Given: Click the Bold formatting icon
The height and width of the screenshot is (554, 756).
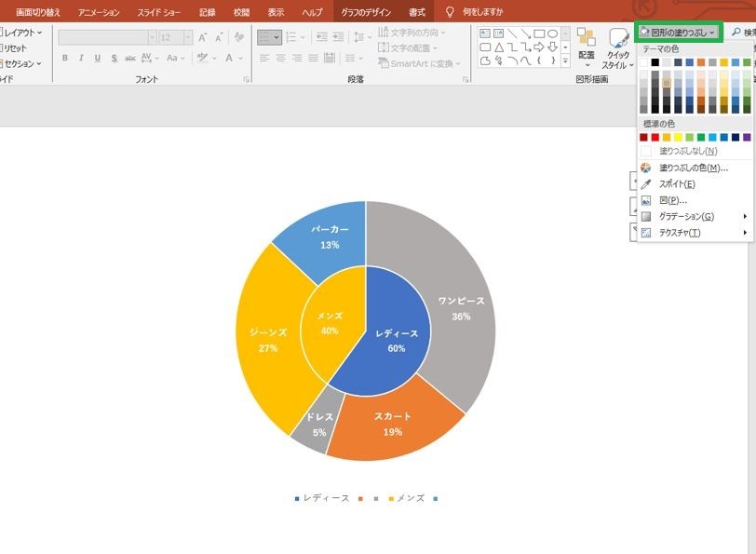Looking at the screenshot, I should tap(64, 59).
